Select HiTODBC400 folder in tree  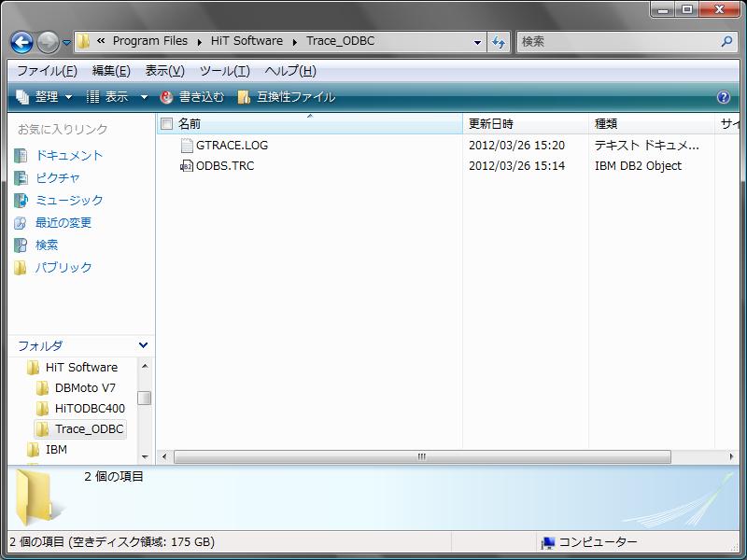point(90,408)
